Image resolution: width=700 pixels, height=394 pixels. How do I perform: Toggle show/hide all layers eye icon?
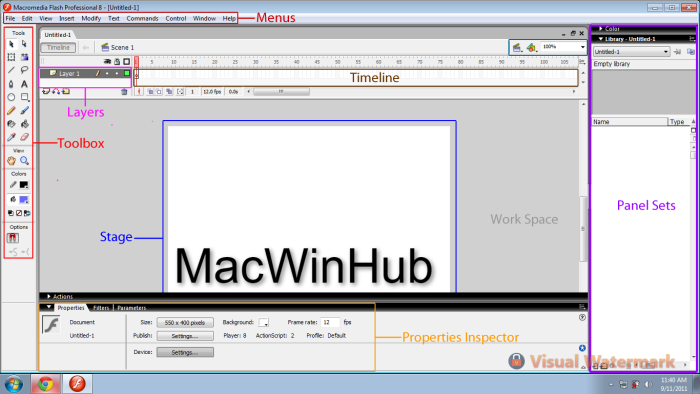click(107, 62)
